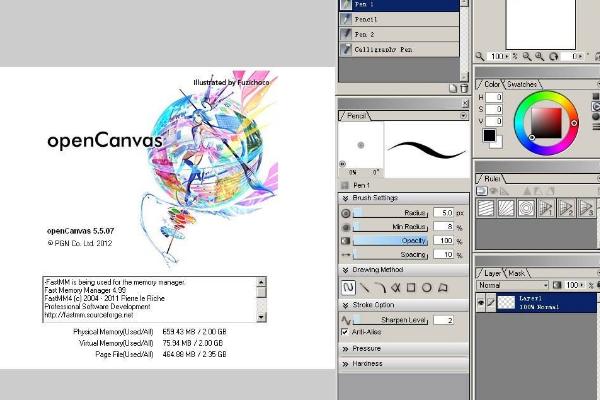This screenshot has width=600, height=400.
Task: Select the polygon drawing method
Action: (x=443, y=288)
